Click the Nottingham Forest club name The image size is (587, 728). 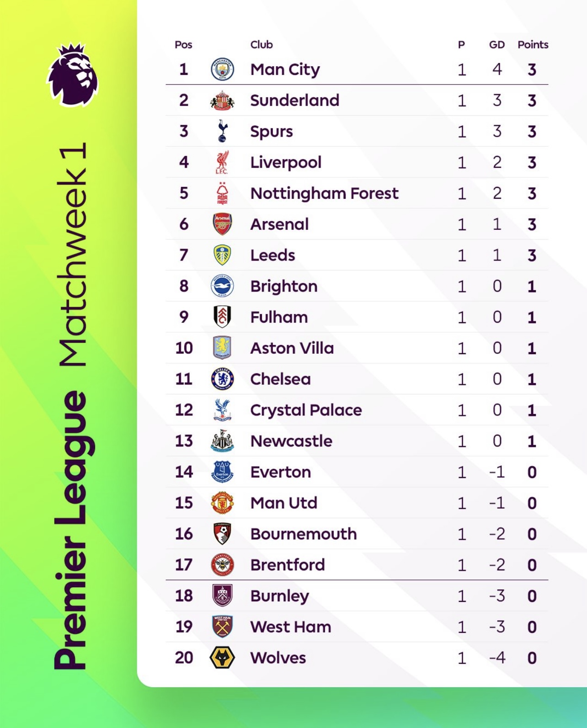point(324,193)
